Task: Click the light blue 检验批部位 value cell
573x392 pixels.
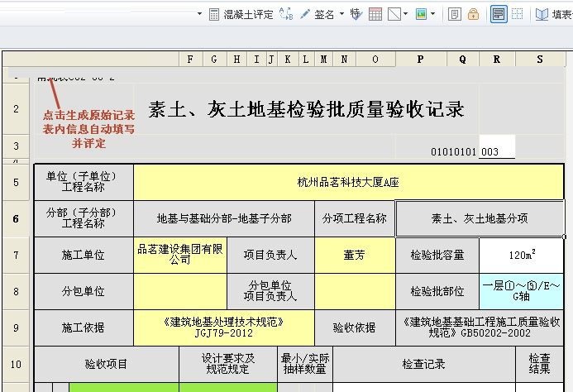Action: click(522, 290)
